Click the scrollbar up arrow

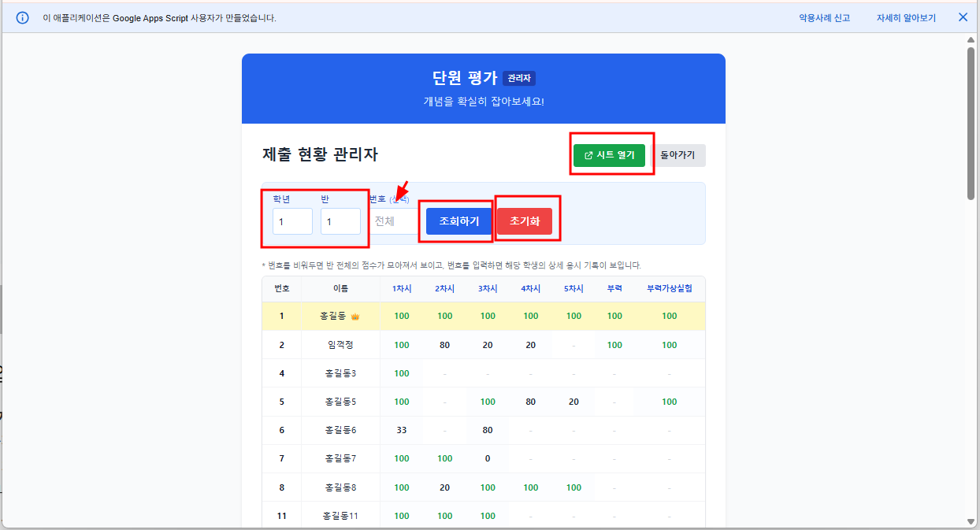click(971, 41)
